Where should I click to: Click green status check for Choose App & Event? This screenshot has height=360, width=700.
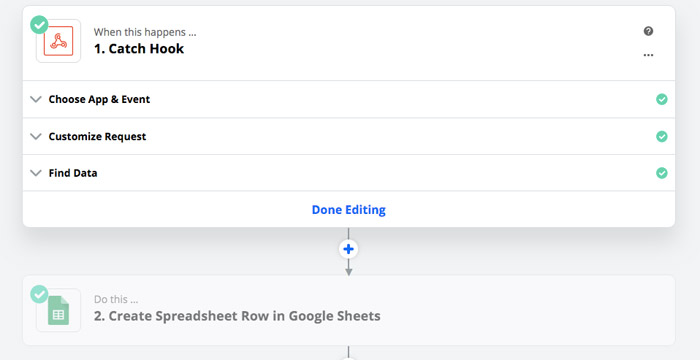662,99
